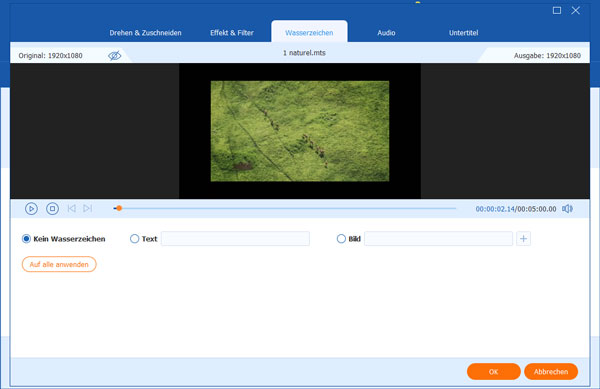
Task: Switch to the Effekt & Filter tab
Action: pos(232,33)
